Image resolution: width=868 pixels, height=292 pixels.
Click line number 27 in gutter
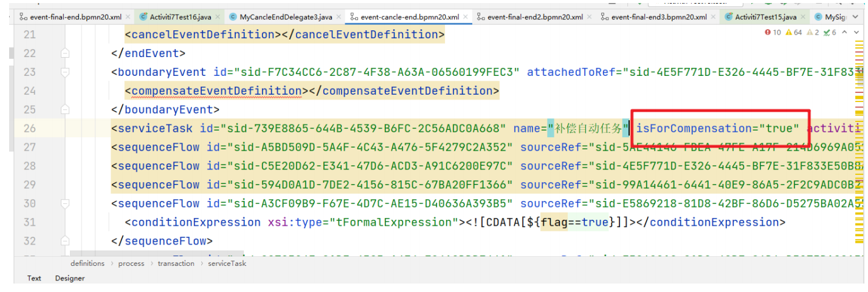point(30,148)
